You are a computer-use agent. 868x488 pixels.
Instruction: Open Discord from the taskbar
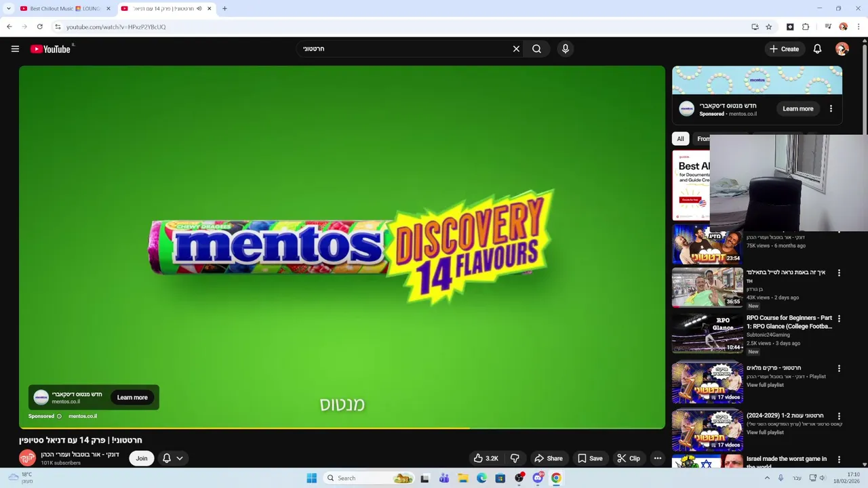538,478
